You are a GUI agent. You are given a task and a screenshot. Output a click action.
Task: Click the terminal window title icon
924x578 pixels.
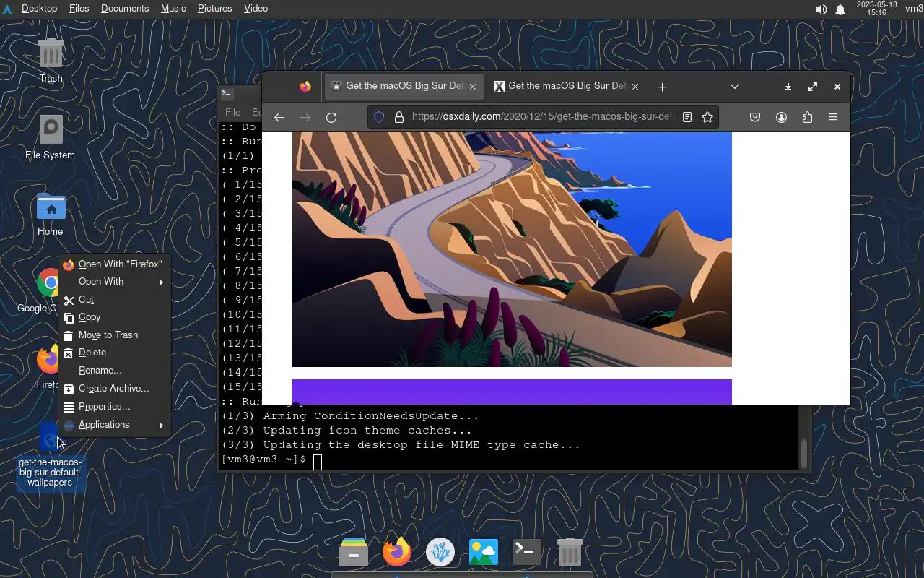[227, 93]
